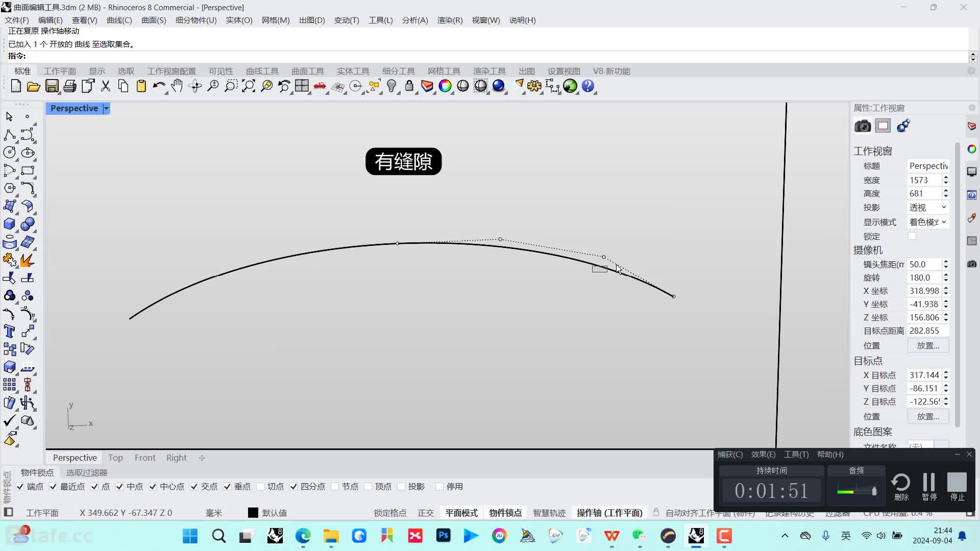Viewport: 980px width, 551px height.
Task: Toggle the 中点 osnap checkbox
Action: point(119,487)
